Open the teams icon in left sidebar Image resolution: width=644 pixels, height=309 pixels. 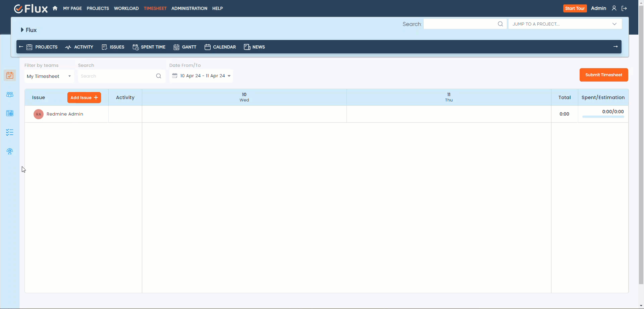(x=10, y=95)
